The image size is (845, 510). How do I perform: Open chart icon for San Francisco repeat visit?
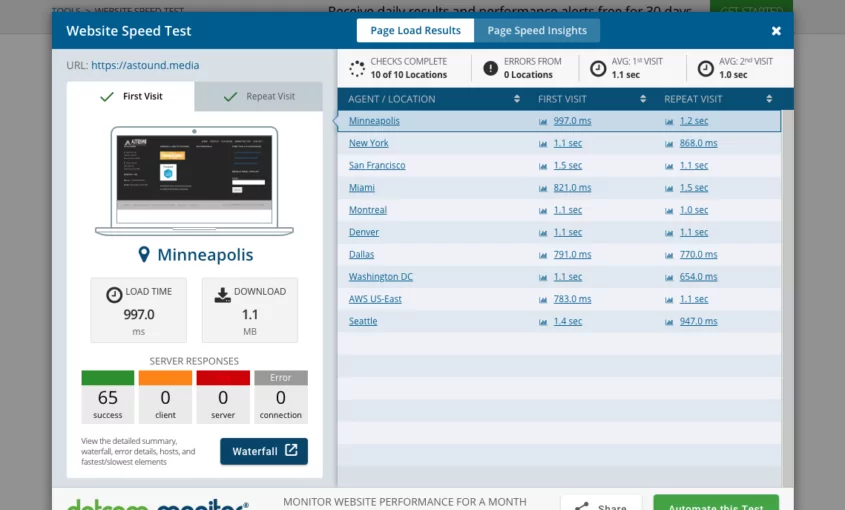(x=669, y=166)
